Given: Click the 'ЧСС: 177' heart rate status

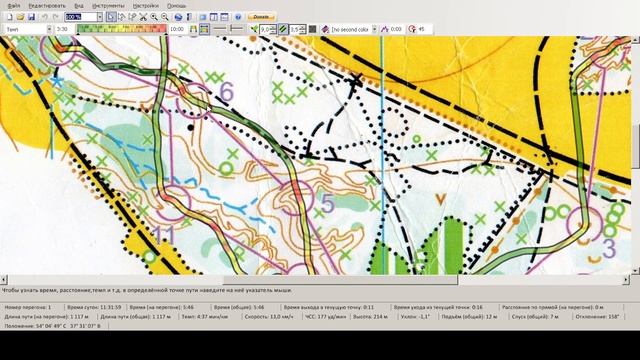Looking at the screenshot, I should click(x=326, y=316).
